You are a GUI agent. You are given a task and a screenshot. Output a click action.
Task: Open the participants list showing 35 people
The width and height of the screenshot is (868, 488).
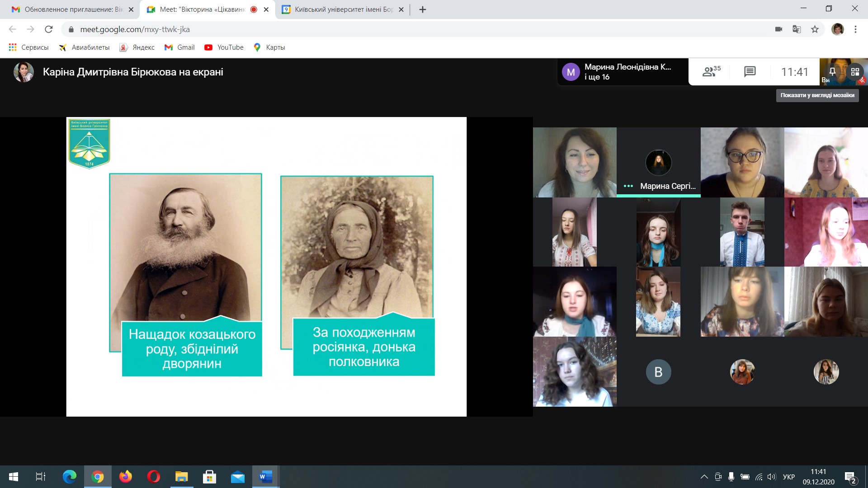click(711, 72)
